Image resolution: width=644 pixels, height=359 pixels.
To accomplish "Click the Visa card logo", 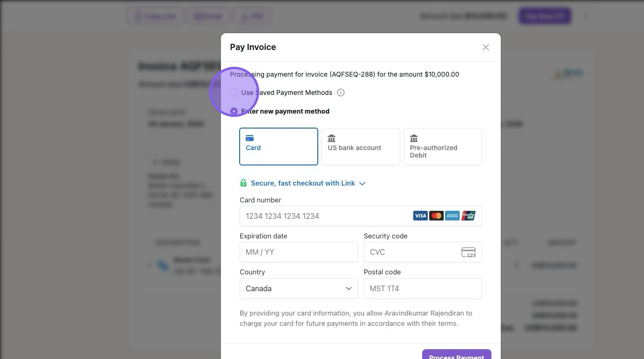I will tap(420, 216).
